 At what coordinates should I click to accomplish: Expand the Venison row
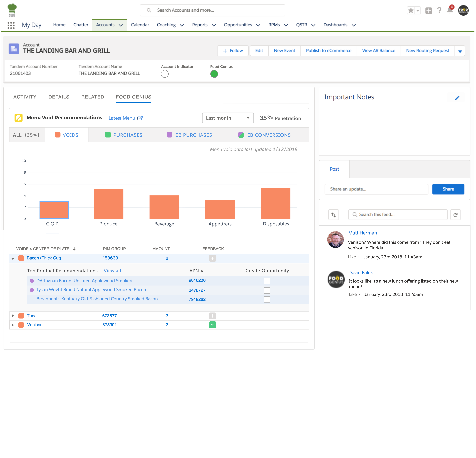click(x=13, y=325)
